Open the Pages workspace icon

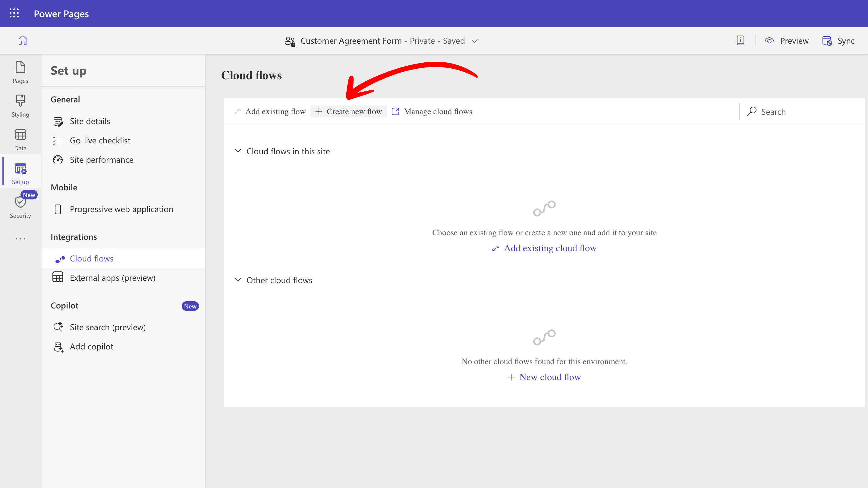click(20, 72)
